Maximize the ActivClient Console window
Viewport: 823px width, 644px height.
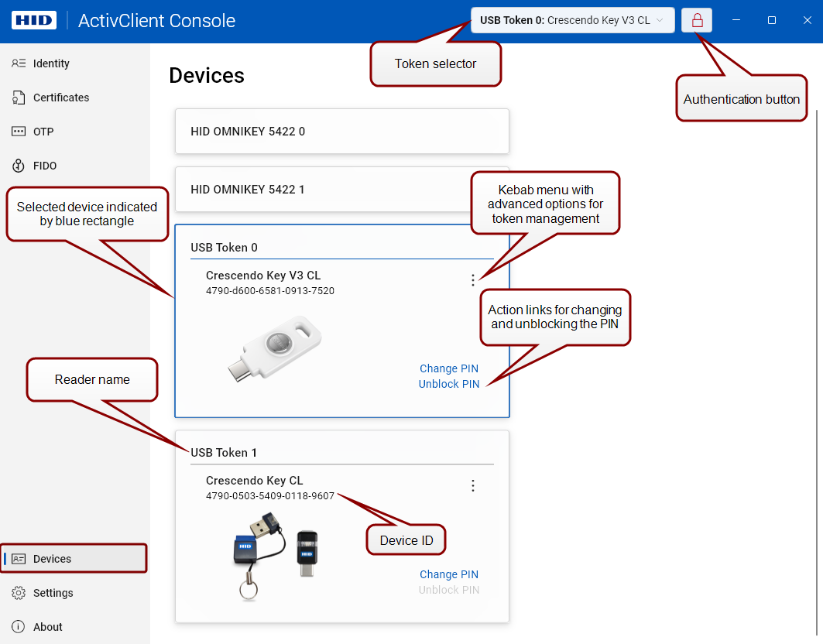tap(771, 21)
